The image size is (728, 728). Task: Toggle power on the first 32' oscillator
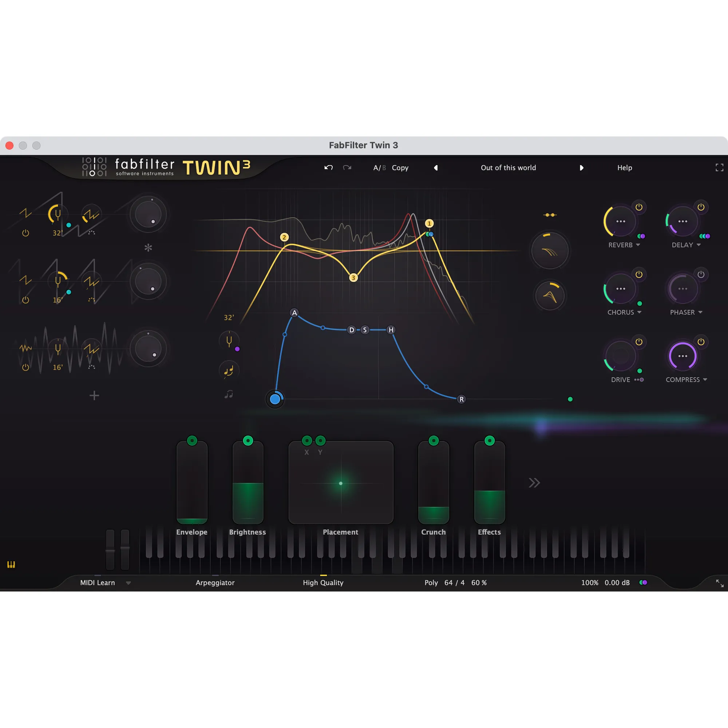pos(25,233)
